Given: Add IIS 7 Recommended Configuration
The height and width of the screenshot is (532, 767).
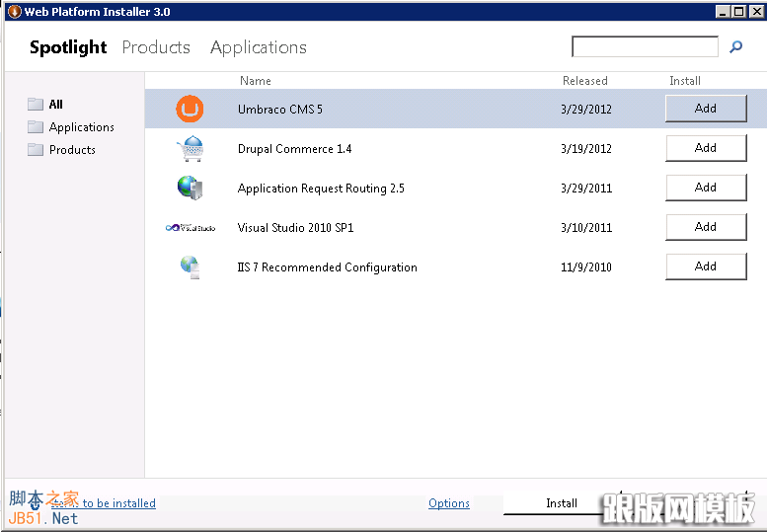Looking at the screenshot, I should tap(706, 266).
